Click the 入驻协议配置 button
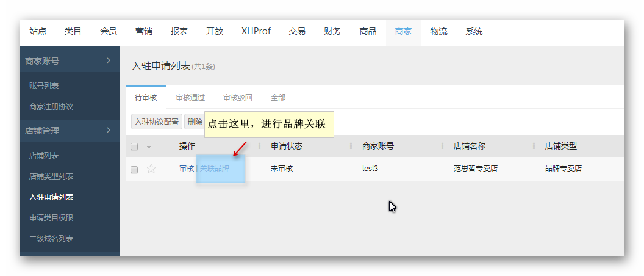The width and height of the screenshot is (644, 276). click(x=157, y=122)
